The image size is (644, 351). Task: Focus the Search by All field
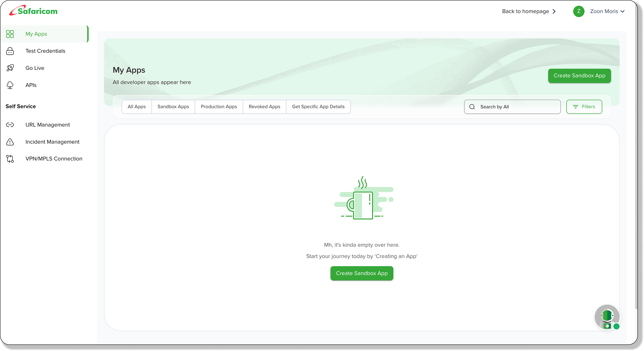[x=512, y=107]
